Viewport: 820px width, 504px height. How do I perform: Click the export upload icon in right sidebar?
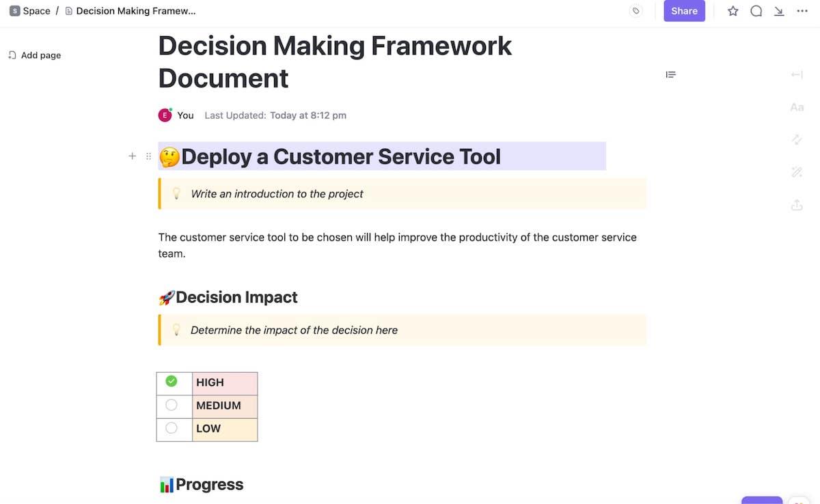pyautogui.click(x=797, y=205)
